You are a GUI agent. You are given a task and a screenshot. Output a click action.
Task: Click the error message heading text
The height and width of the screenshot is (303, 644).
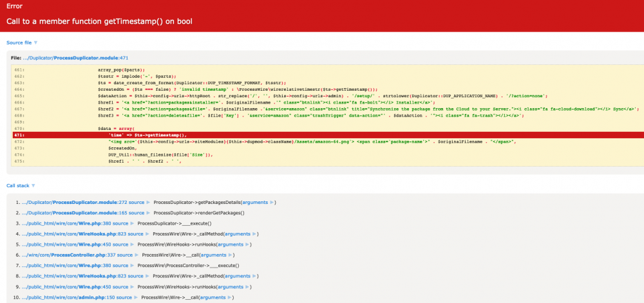(91, 21)
